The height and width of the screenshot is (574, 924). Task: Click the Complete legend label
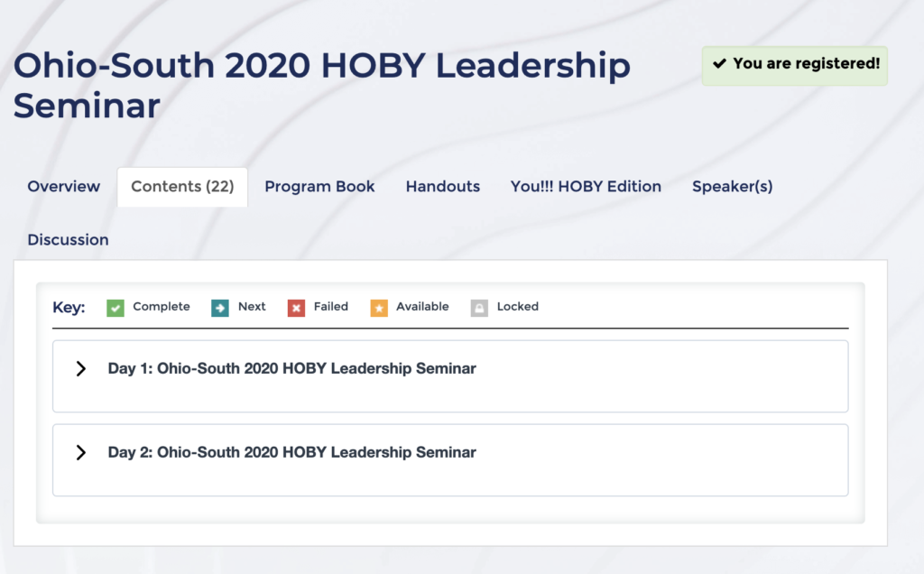pos(162,307)
